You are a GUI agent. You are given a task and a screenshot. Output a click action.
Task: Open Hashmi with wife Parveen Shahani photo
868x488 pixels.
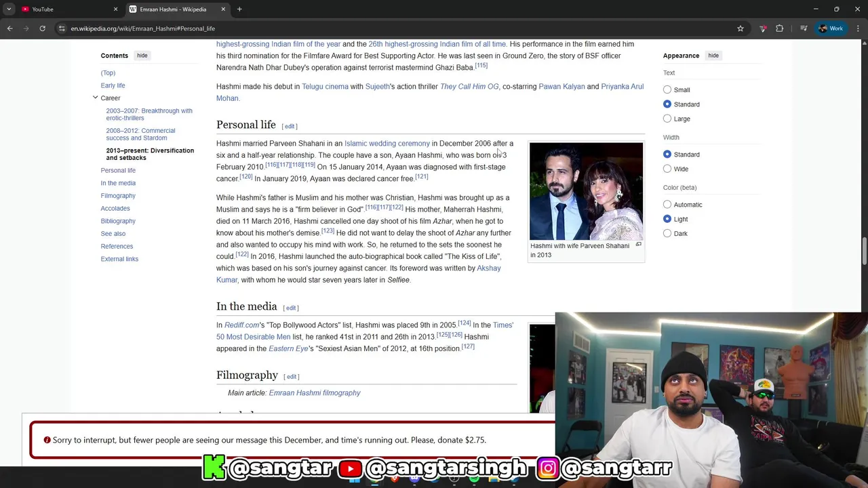point(586,190)
